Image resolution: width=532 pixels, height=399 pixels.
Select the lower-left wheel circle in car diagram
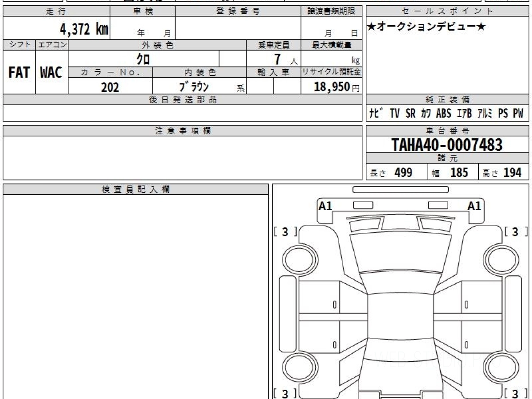pyautogui.click(x=298, y=368)
